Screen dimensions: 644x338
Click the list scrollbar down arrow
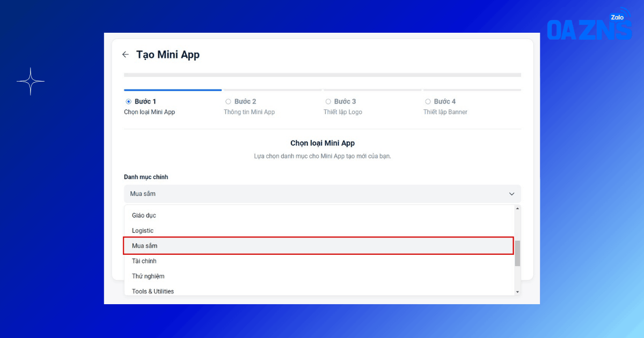pos(517,291)
